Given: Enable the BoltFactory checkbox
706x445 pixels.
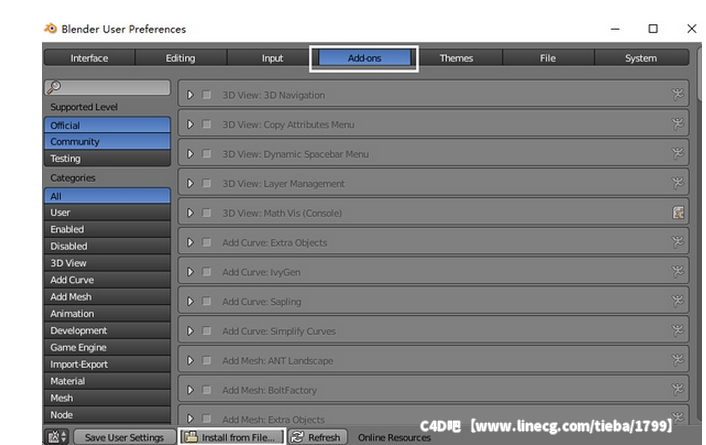Looking at the screenshot, I should 206,390.
